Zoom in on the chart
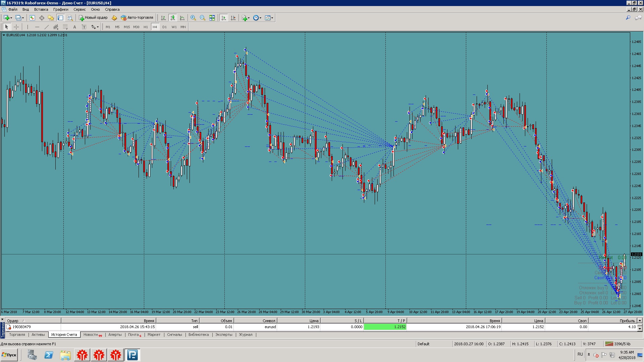Screen dimensions: 644x362 (193, 18)
